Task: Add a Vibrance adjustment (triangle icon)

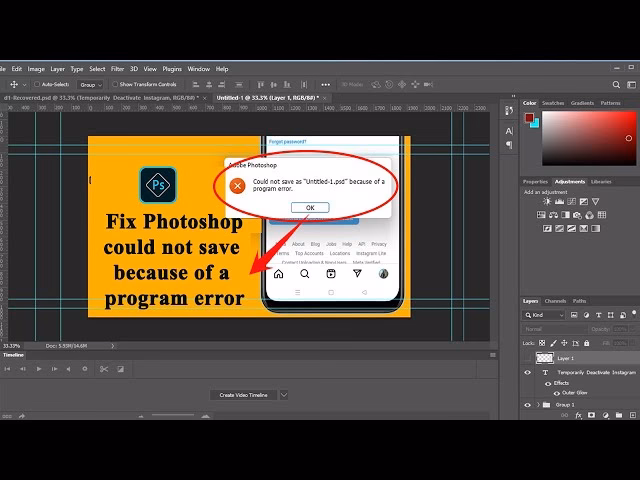Action: (x=596, y=201)
